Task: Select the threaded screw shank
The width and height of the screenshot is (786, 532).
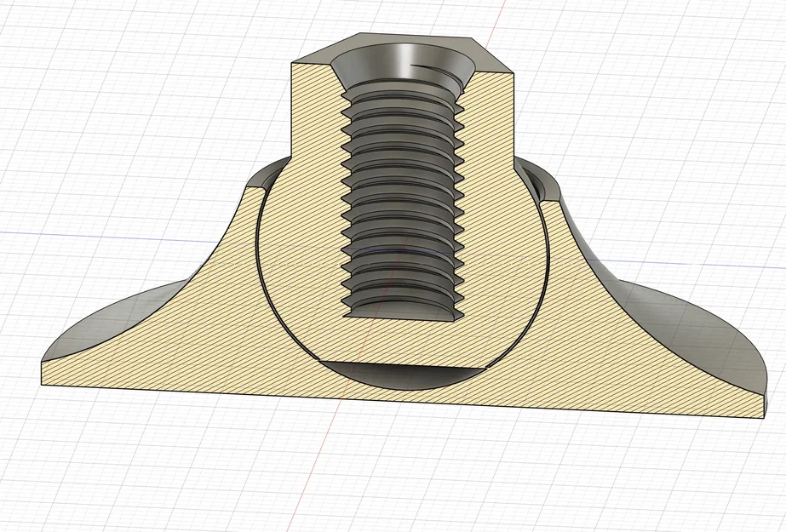Action: click(403, 199)
